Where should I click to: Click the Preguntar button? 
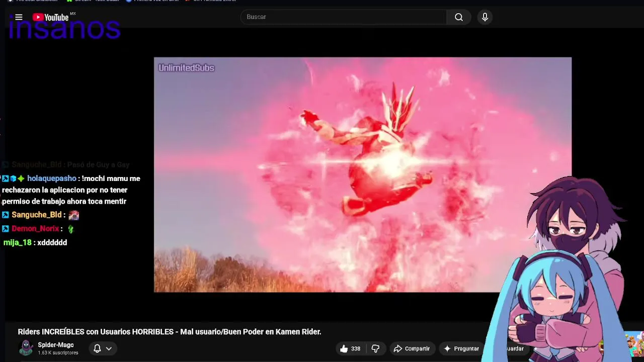coord(461,348)
